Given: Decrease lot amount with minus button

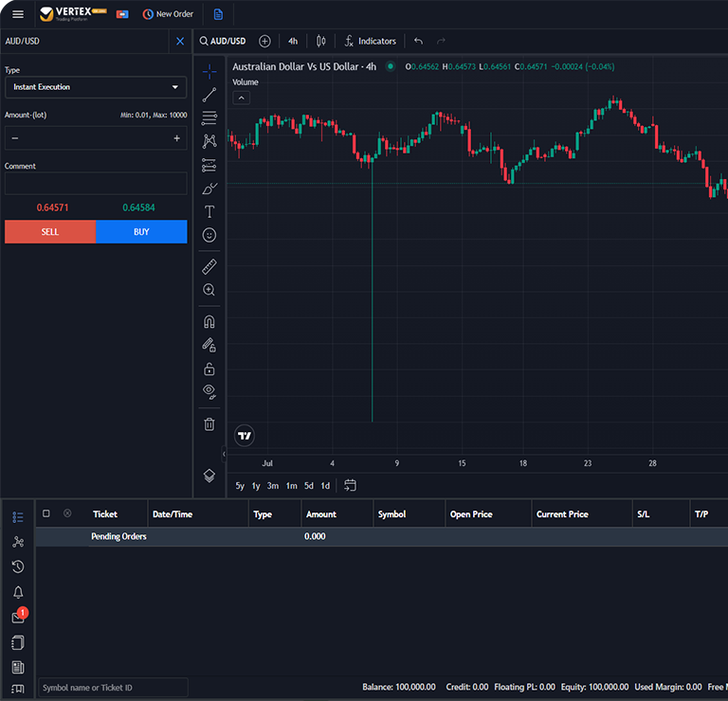Looking at the screenshot, I should 15,138.
